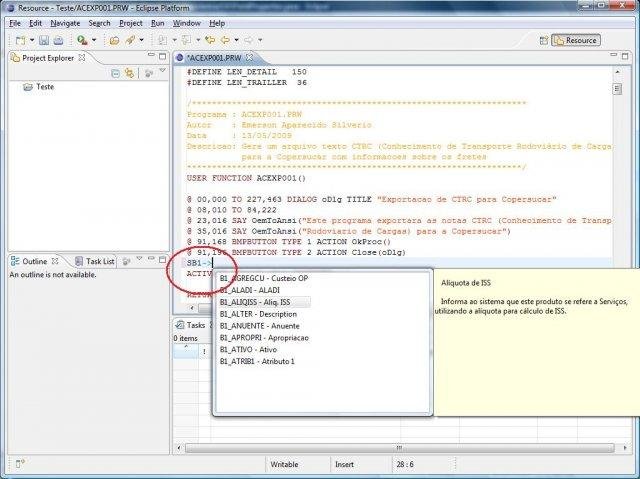Open the Next Annotation dropdown arrow
Screen dimensions: 640x479
174,40
